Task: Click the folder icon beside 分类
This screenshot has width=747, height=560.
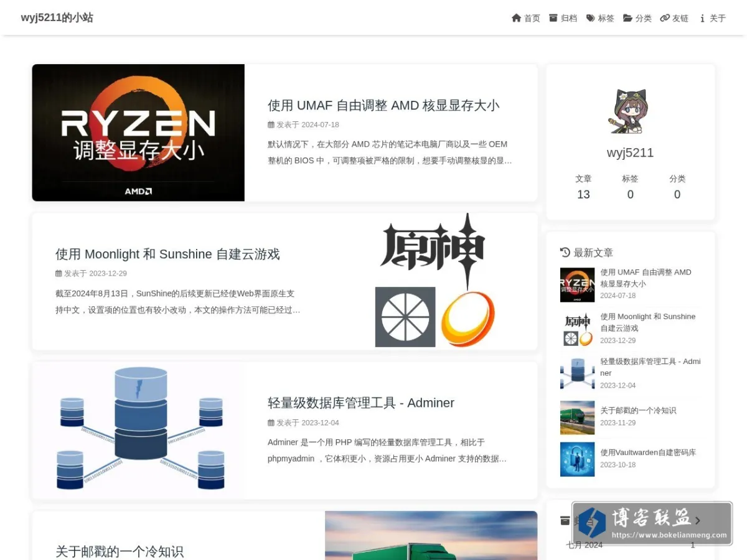Action: [628, 18]
